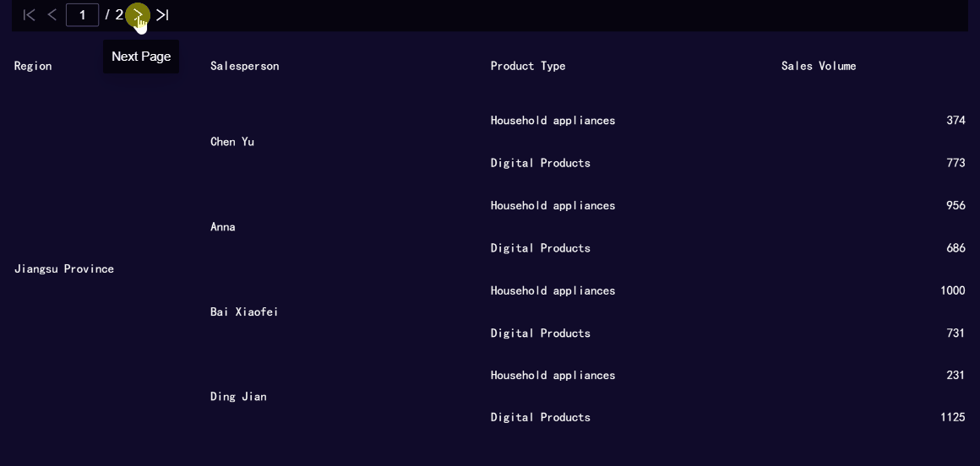Click Anna's Household appliances cell
The height and width of the screenshot is (466, 980).
[x=553, y=205]
